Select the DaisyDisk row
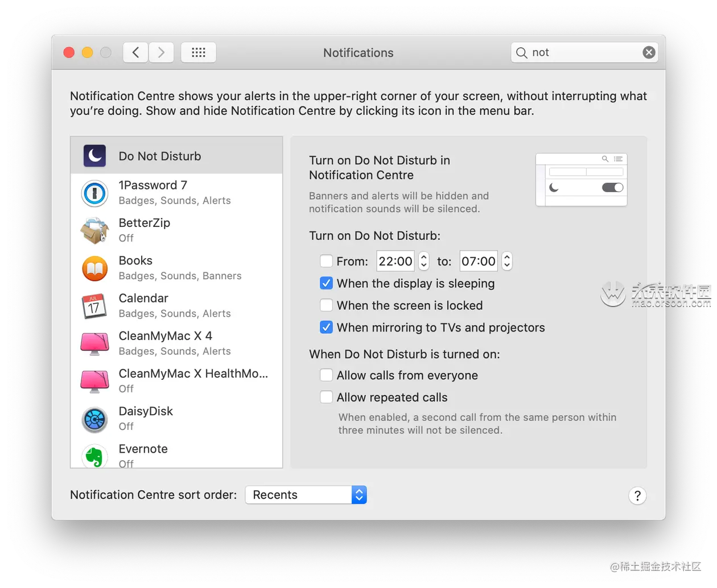Image resolution: width=717 pixels, height=588 pixels. (x=176, y=418)
